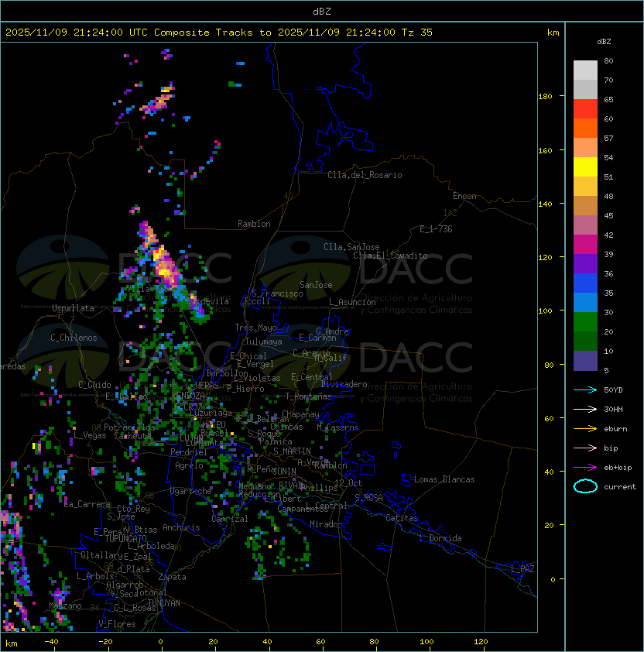The width and height of the screenshot is (644, 652).
Task: Click the cyan 'current' ellipse legend icon
Action: point(585,486)
